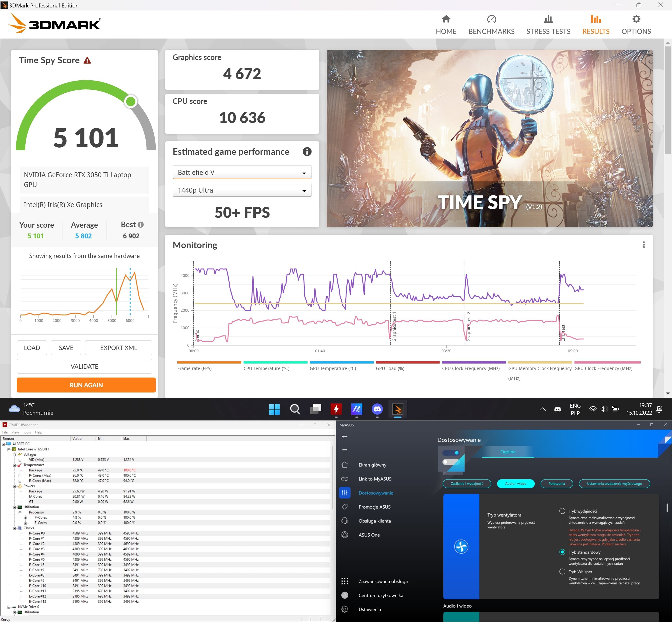
Task: Open the RESULTS section
Action: pyautogui.click(x=595, y=25)
